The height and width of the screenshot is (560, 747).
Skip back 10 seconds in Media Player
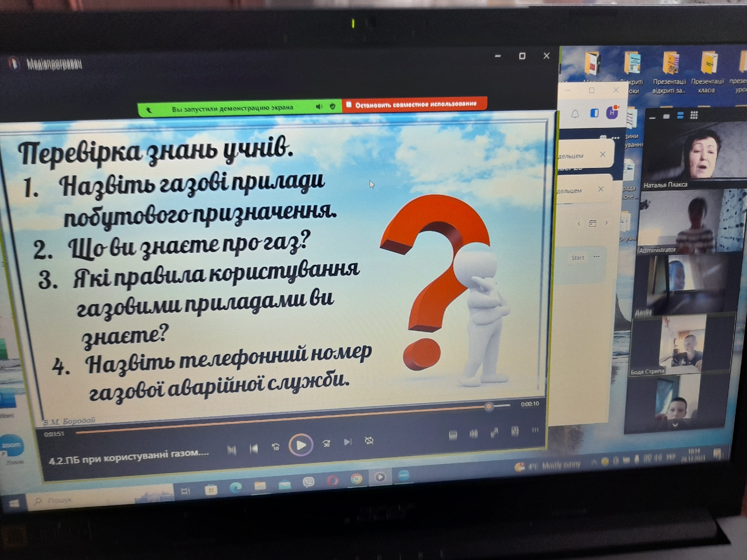(275, 447)
